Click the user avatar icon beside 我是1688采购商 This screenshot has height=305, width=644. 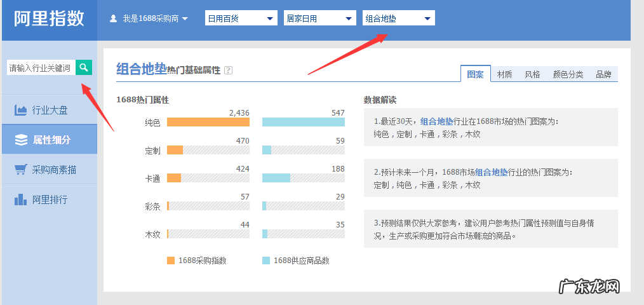(114, 18)
